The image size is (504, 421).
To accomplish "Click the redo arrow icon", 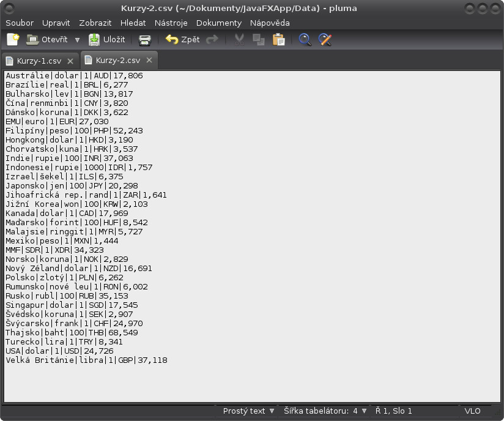I will (212, 40).
